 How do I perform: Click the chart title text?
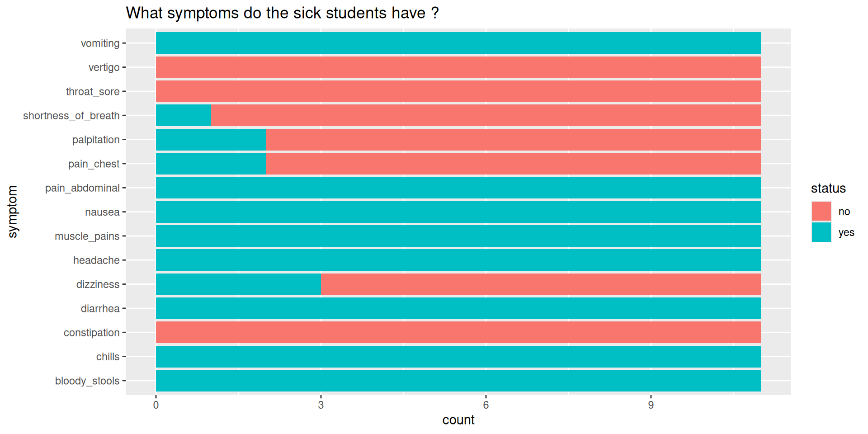(282, 13)
